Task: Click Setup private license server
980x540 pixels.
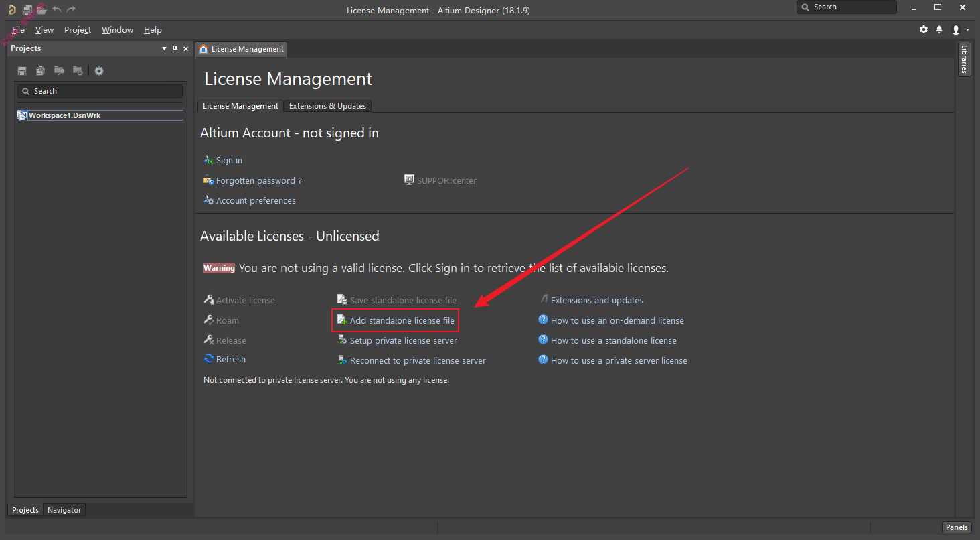Action: pyautogui.click(x=404, y=340)
